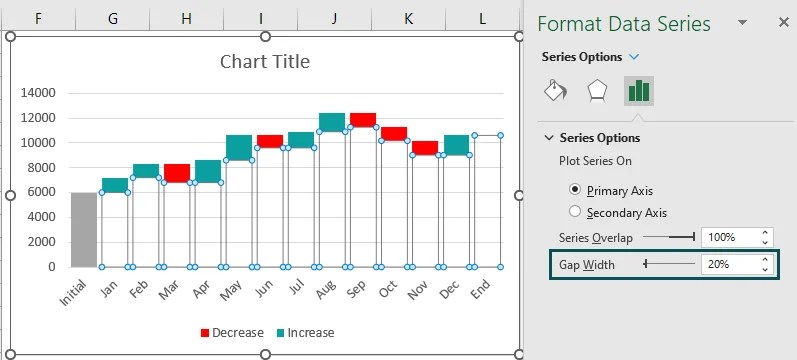Select column G header
The height and width of the screenshot is (360, 797).
click(113, 19)
